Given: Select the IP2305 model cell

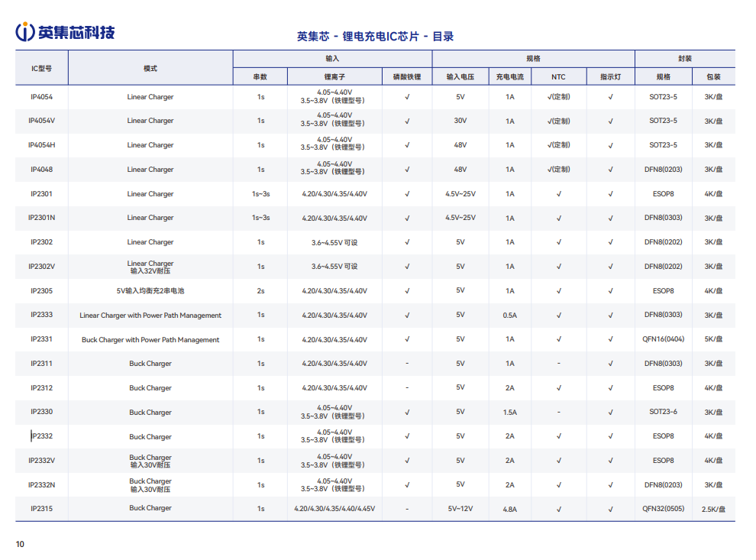Looking at the screenshot, I should pyautogui.click(x=41, y=291).
